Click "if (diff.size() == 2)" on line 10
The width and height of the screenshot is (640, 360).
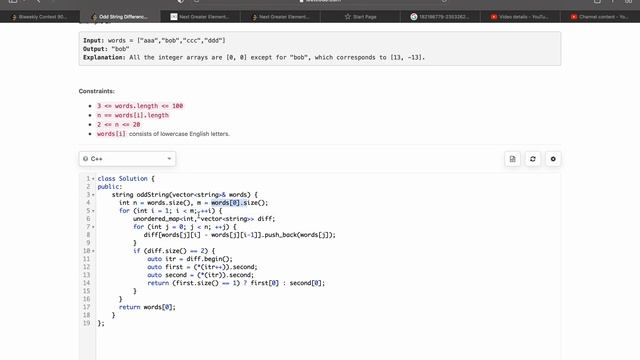pyautogui.click(x=174, y=251)
